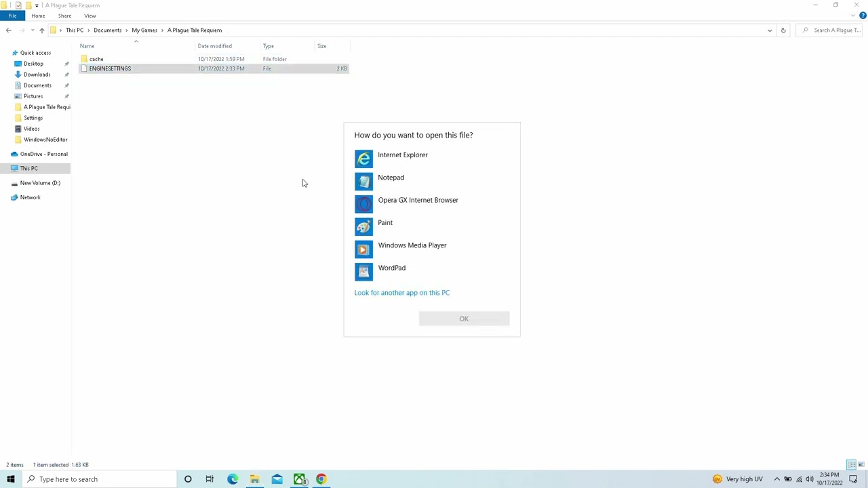
Task: Open New Volume (D:) drive
Action: (x=40, y=183)
